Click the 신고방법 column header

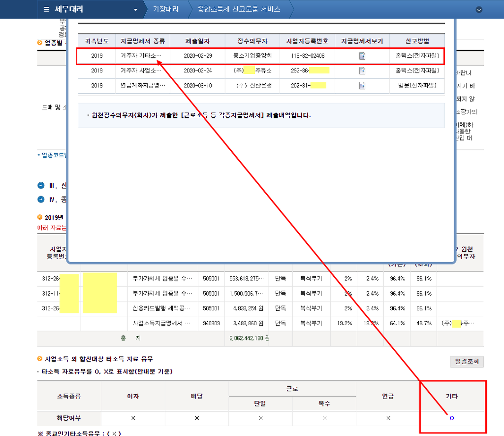(x=417, y=41)
